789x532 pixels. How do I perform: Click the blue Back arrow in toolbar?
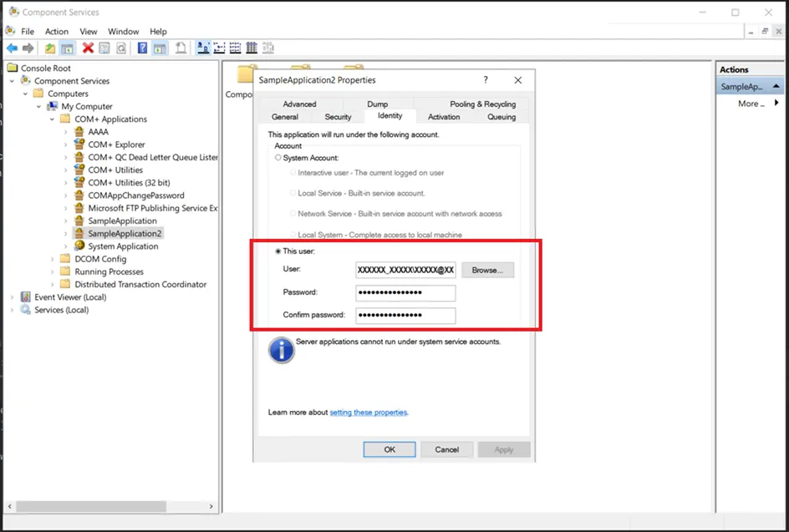coord(12,48)
